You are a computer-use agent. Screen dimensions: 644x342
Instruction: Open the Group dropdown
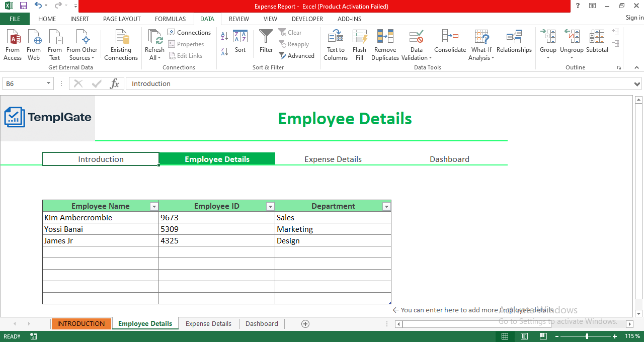(x=548, y=57)
